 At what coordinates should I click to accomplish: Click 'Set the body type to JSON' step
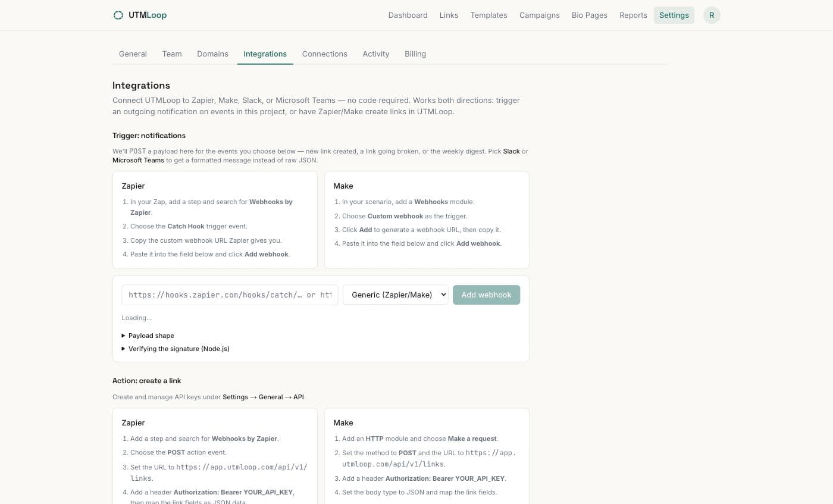(x=419, y=492)
